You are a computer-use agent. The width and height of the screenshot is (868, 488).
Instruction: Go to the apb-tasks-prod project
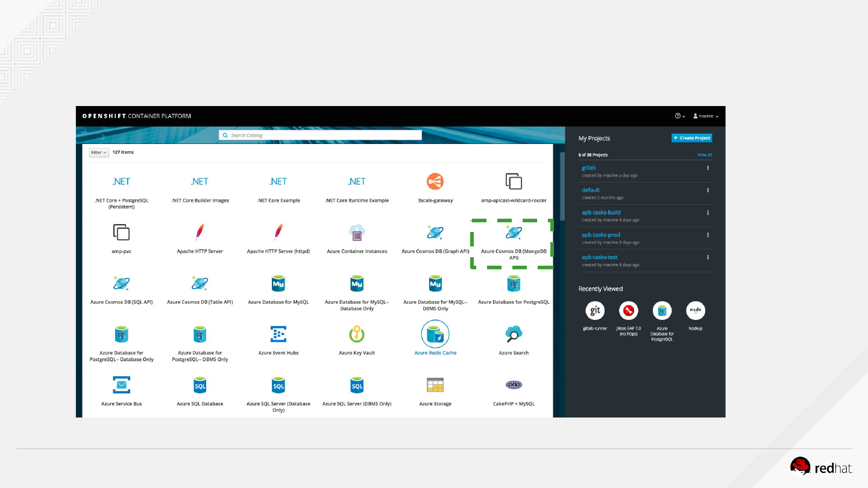point(601,234)
